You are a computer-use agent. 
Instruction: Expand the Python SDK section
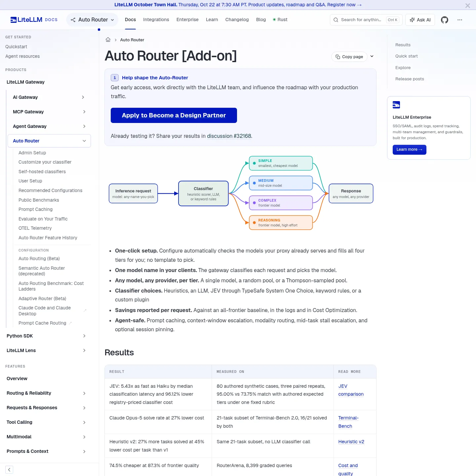tap(84, 336)
